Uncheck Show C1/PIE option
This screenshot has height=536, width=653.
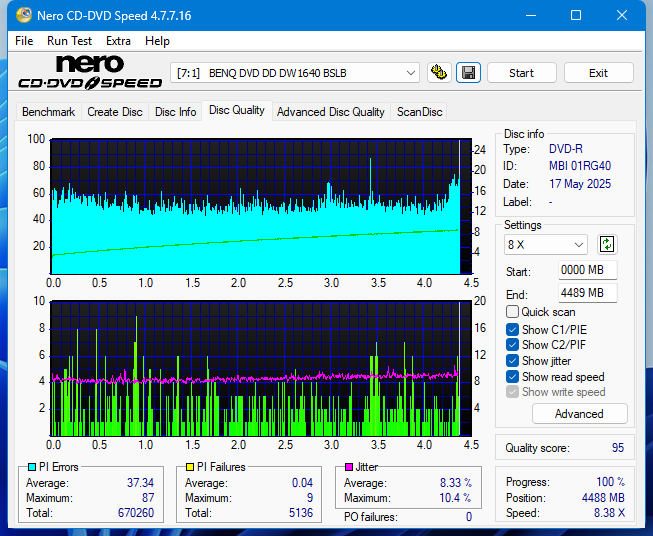[513, 329]
